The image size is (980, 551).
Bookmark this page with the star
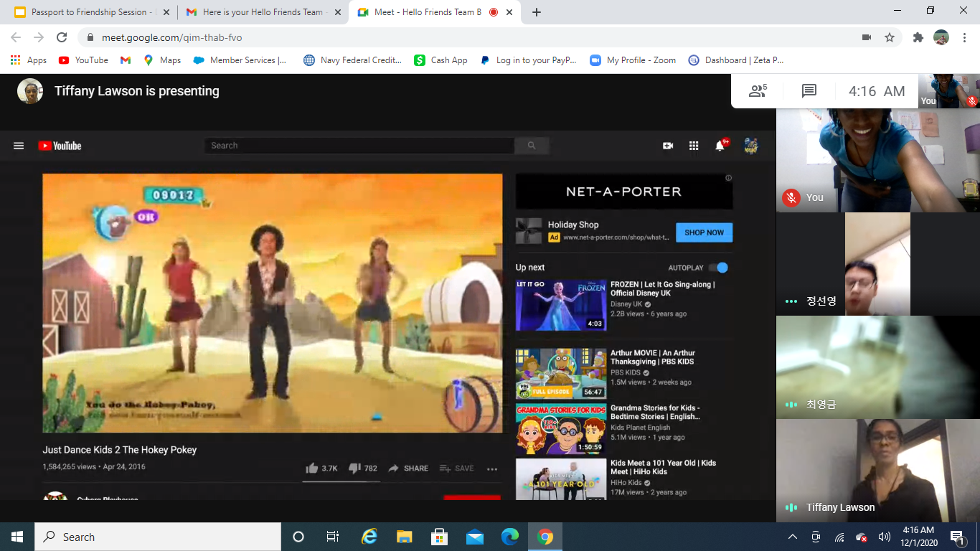890,37
